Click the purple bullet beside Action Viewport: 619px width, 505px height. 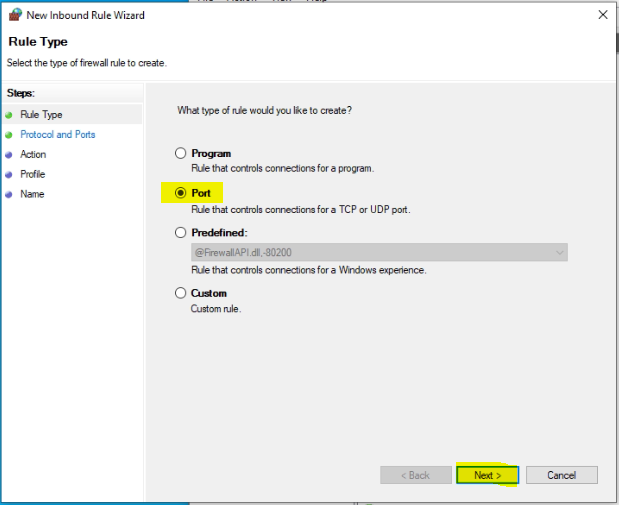click(x=9, y=155)
